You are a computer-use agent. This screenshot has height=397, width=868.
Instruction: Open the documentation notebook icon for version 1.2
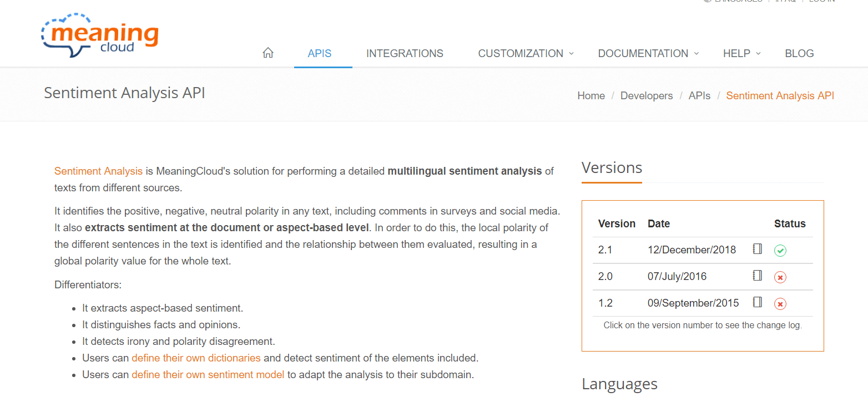[758, 302]
